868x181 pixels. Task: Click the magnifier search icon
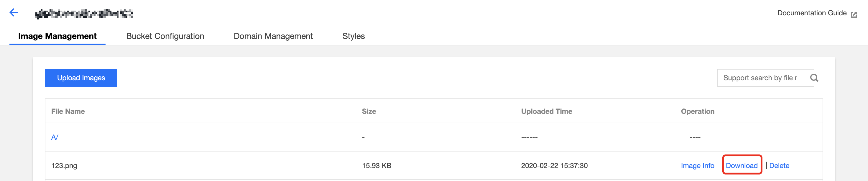[x=814, y=78]
